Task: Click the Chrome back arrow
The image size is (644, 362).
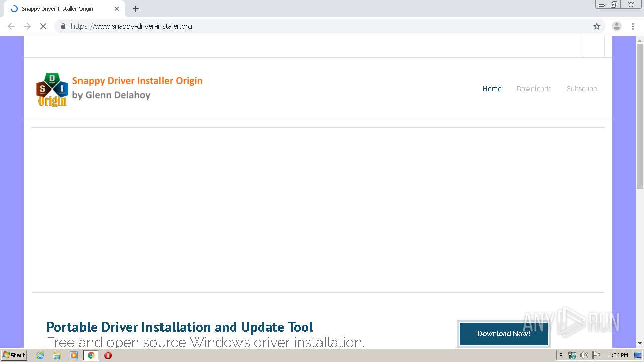Action: 11,26
